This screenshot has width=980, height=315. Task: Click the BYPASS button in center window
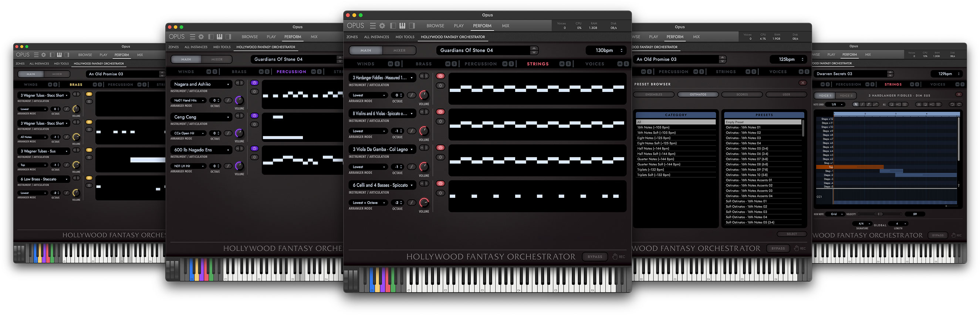[595, 257]
